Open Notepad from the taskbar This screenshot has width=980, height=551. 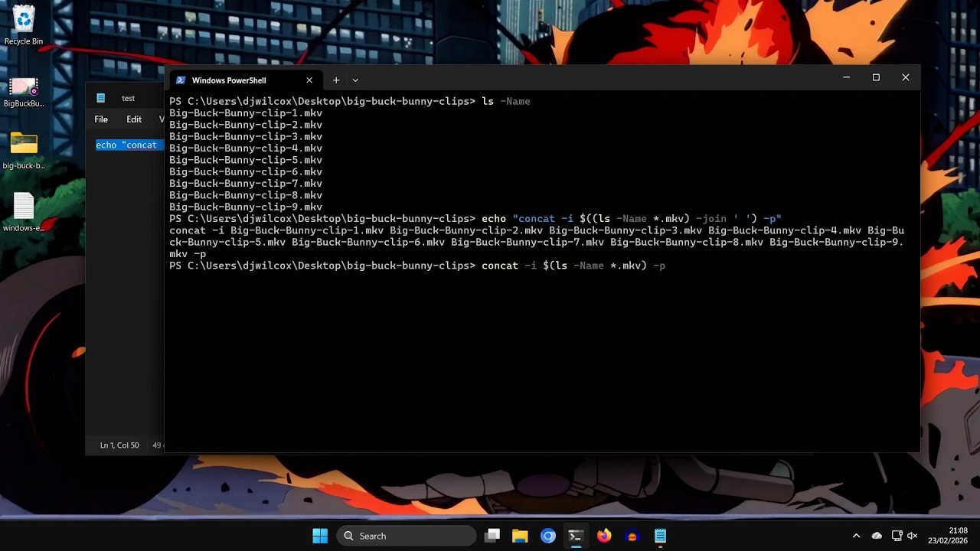point(660,536)
